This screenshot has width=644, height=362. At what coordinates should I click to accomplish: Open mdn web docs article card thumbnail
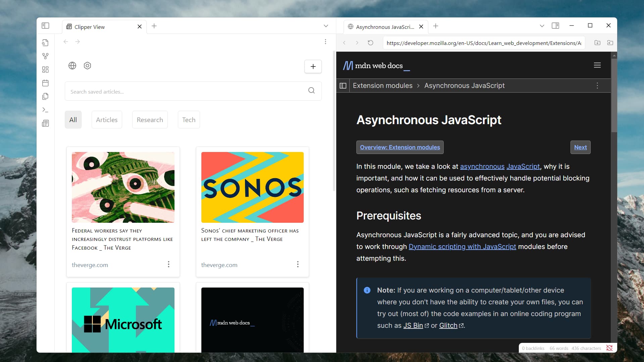[252, 320]
